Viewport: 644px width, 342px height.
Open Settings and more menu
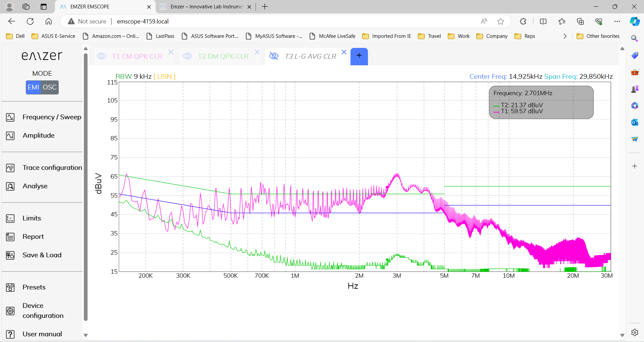[617, 21]
